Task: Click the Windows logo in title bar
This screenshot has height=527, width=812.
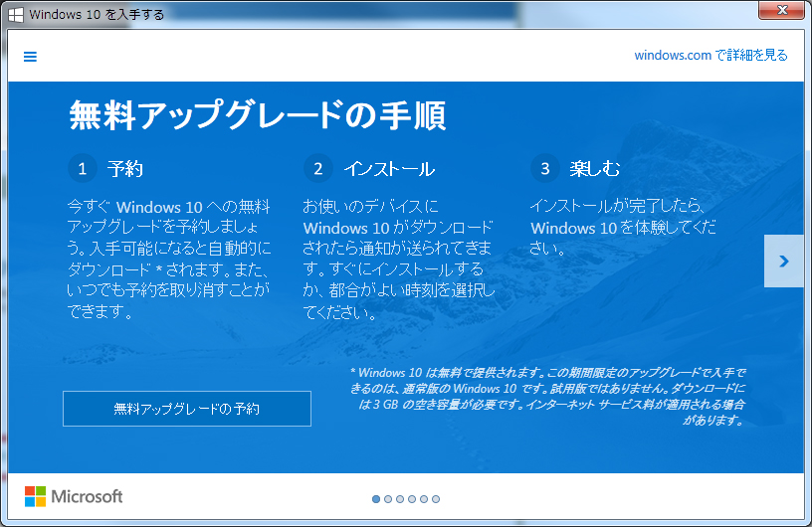Action: click(x=16, y=15)
